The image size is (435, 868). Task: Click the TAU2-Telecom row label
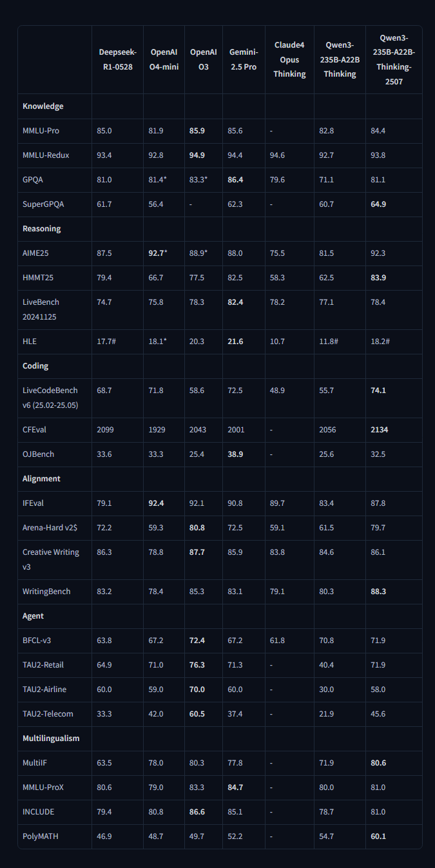pos(48,714)
